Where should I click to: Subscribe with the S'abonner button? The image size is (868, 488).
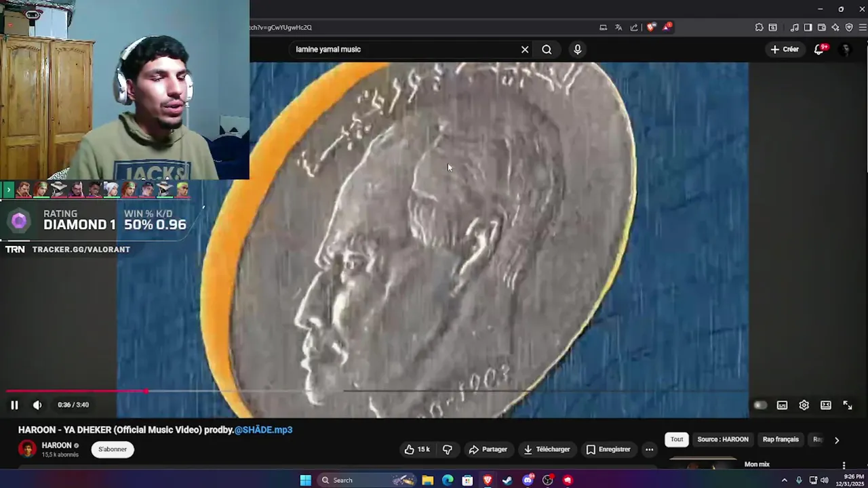click(x=113, y=449)
